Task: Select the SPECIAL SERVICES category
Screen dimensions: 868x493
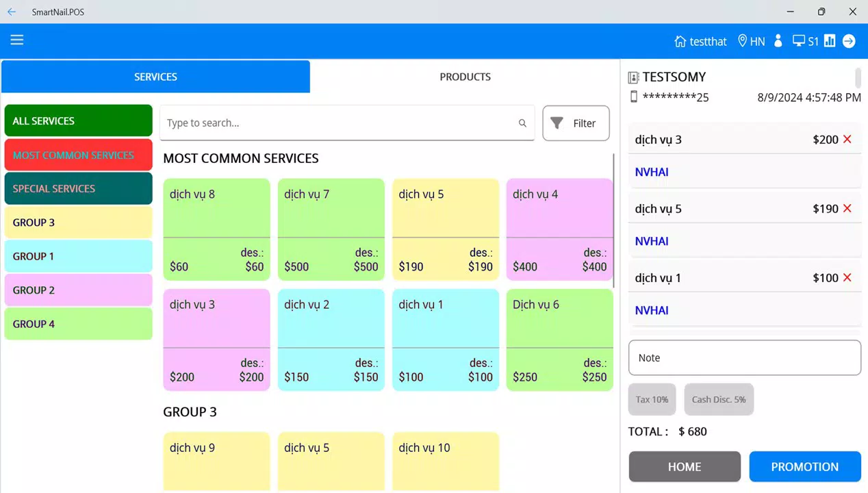Action: tap(78, 188)
